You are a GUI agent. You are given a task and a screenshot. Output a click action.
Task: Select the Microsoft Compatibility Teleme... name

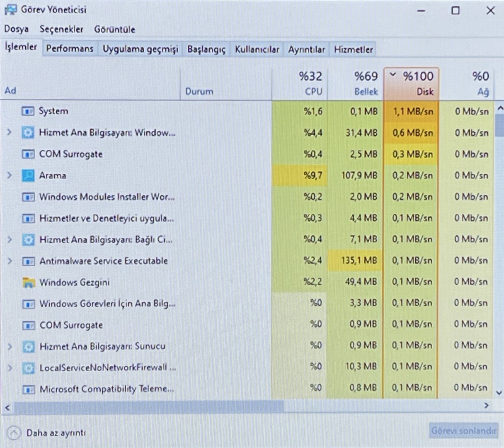pyautogui.click(x=107, y=389)
